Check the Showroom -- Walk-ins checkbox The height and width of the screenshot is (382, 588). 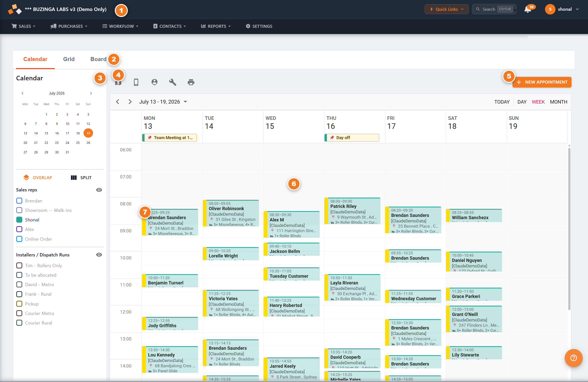(x=19, y=210)
